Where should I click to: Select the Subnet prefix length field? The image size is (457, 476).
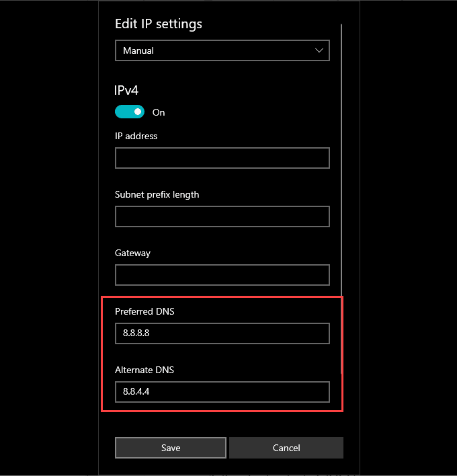tap(222, 216)
